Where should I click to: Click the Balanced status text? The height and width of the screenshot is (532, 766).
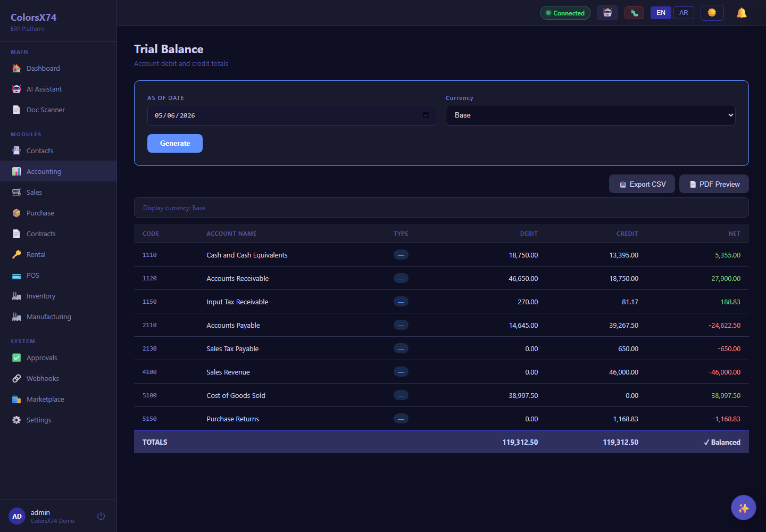pyautogui.click(x=722, y=442)
